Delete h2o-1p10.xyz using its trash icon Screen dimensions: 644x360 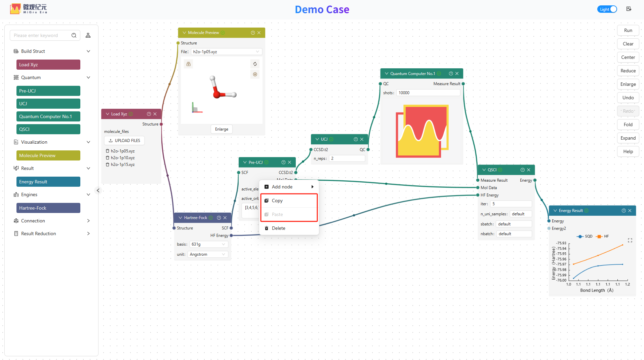(108, 158)
